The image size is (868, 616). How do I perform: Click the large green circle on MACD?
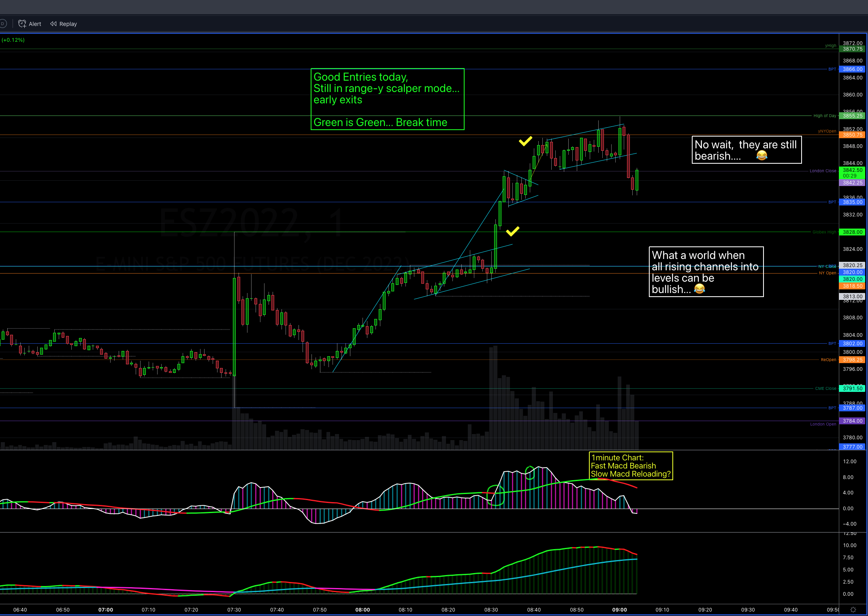(x=495, y=495)
